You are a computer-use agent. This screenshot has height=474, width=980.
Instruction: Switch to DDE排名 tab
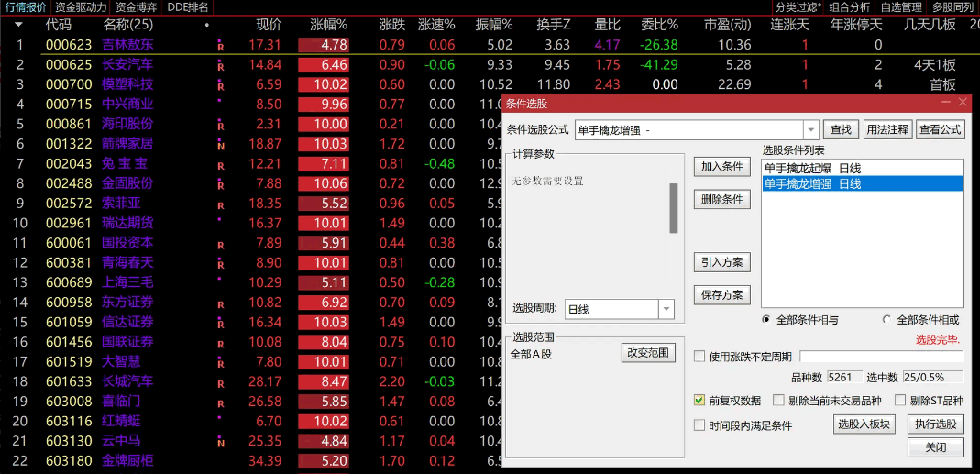click(188, 7)
